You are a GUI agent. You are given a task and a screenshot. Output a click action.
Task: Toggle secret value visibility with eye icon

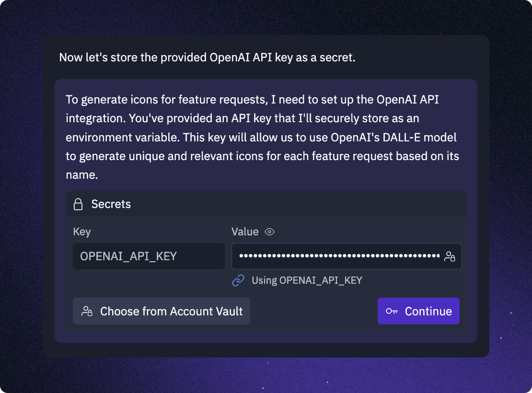click(x=269, y=232)
